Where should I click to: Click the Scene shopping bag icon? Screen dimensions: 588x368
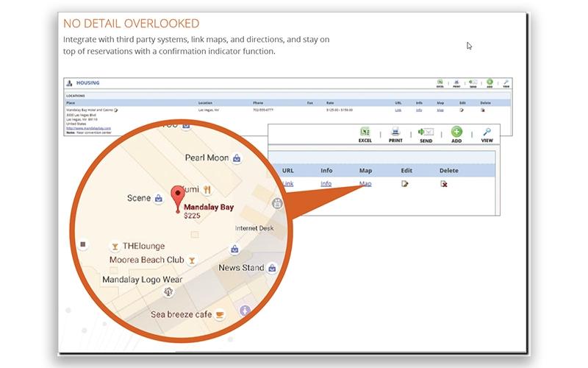point(159,198)
